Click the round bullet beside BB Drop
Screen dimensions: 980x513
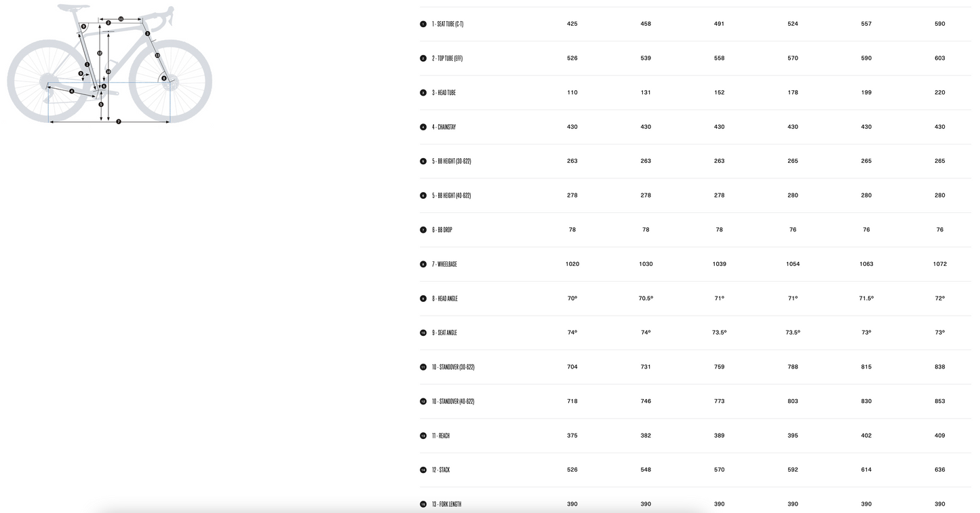pos(423,230)
